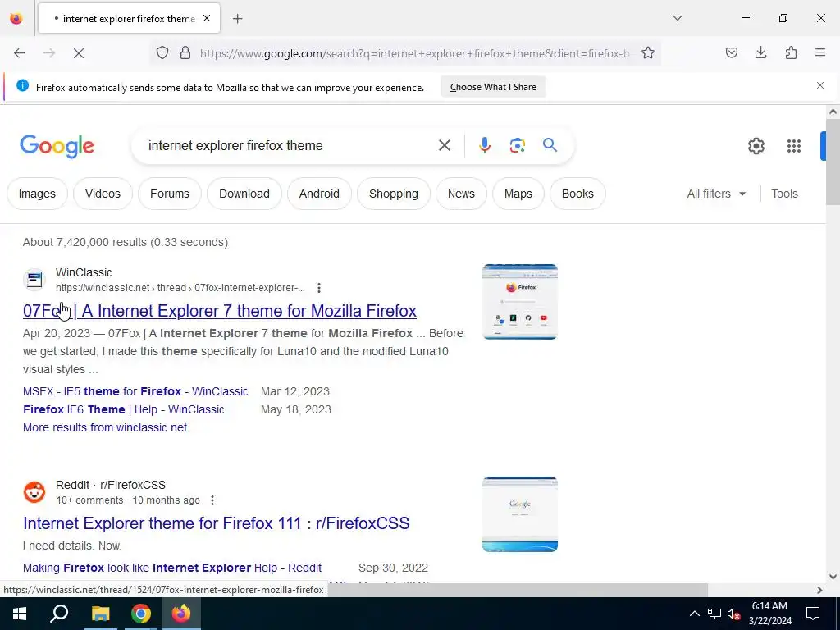
Task: Click the WinClassic site favicon
Action: coord(34,280)
